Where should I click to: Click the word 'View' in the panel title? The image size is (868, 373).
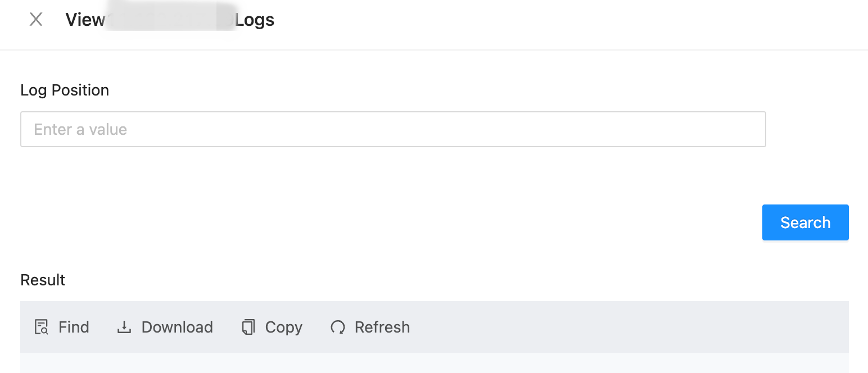[85, 20]
